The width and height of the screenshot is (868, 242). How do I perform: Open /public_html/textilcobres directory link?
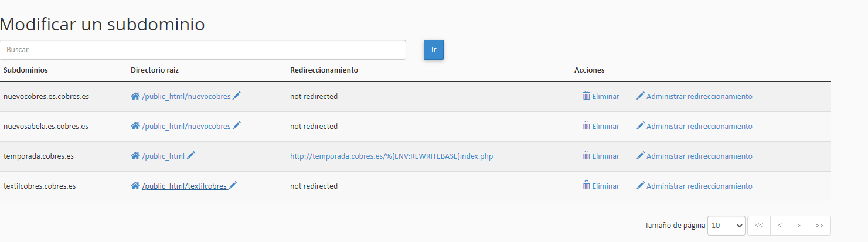184,186
